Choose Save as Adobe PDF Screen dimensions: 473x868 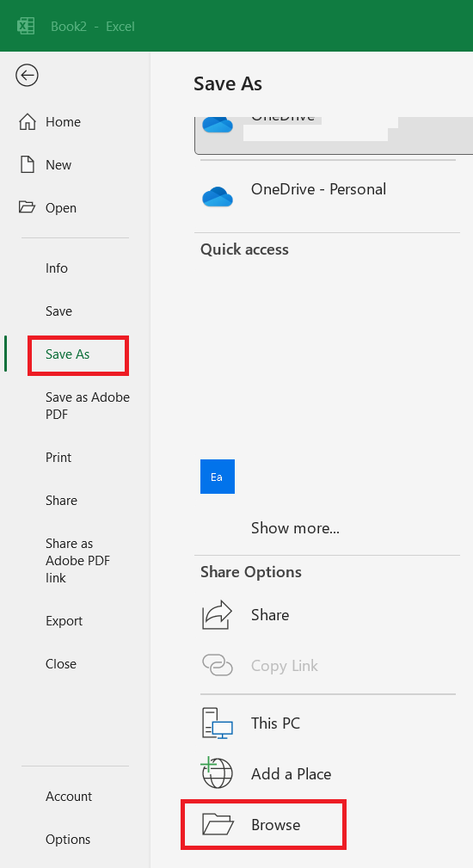[88, 406]
